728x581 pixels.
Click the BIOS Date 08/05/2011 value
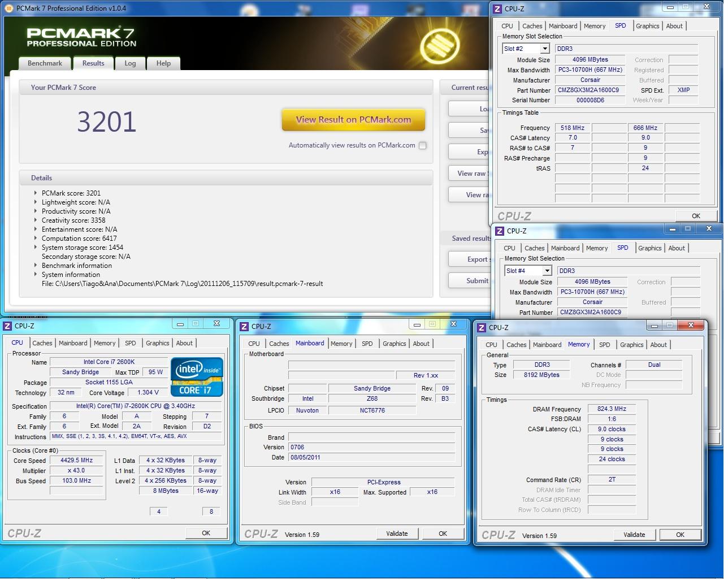click(x=372, y=458)
